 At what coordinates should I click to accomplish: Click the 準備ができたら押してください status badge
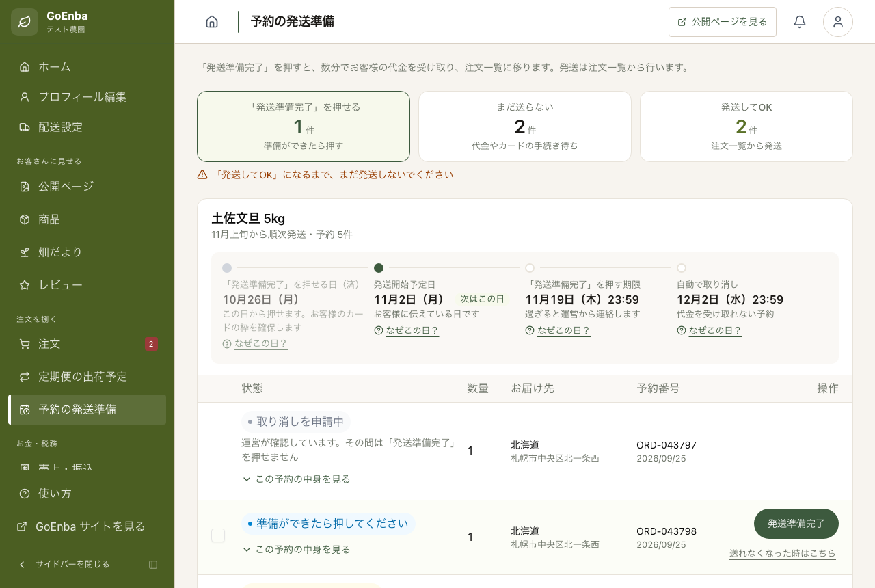328,524
